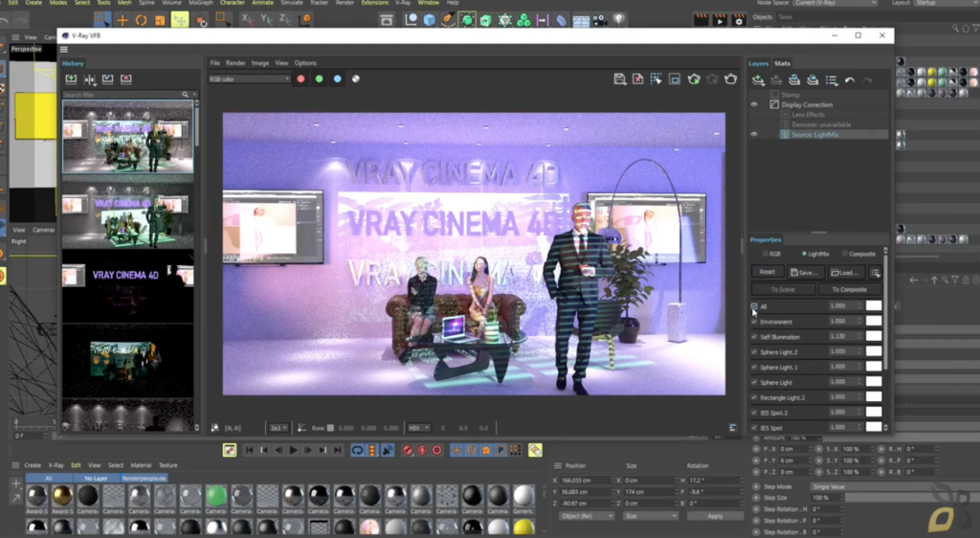Open the HSV color mode dropdown
980x538 pixels.
point(419,428)
